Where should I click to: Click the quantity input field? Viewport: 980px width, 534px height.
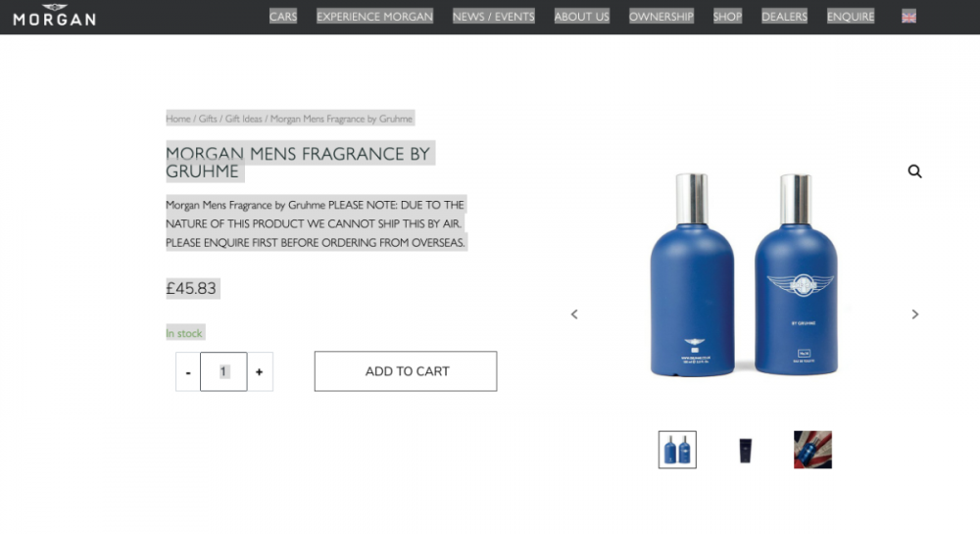pyautogui.click(x=223, y=371)
